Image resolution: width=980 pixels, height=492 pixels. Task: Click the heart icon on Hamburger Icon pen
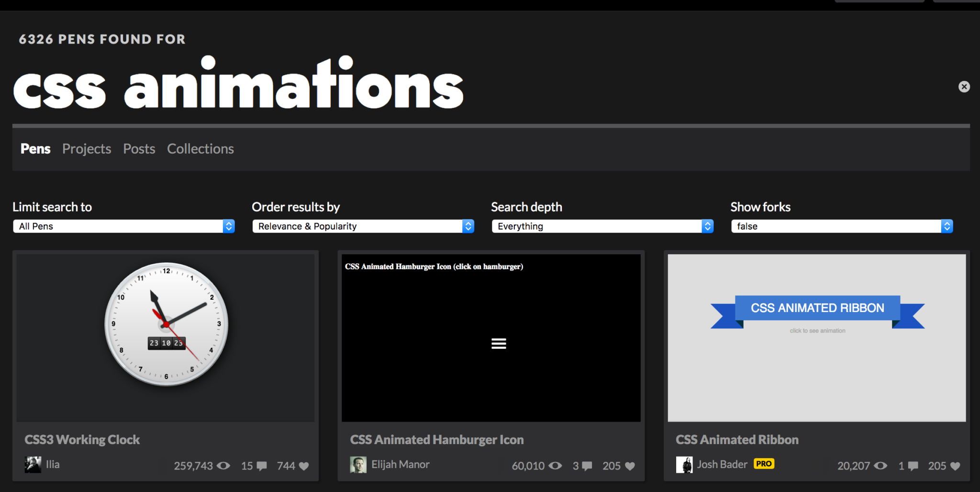(630, 466)
